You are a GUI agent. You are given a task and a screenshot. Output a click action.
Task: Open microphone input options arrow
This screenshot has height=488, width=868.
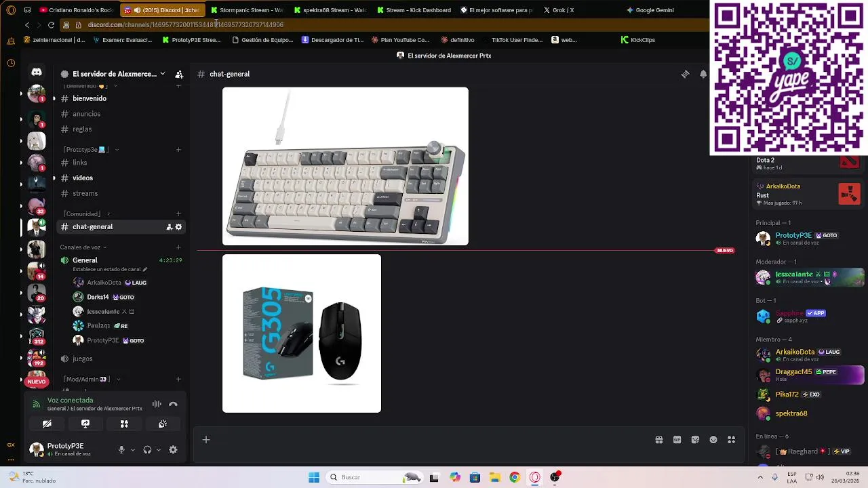tap(132, 449)
